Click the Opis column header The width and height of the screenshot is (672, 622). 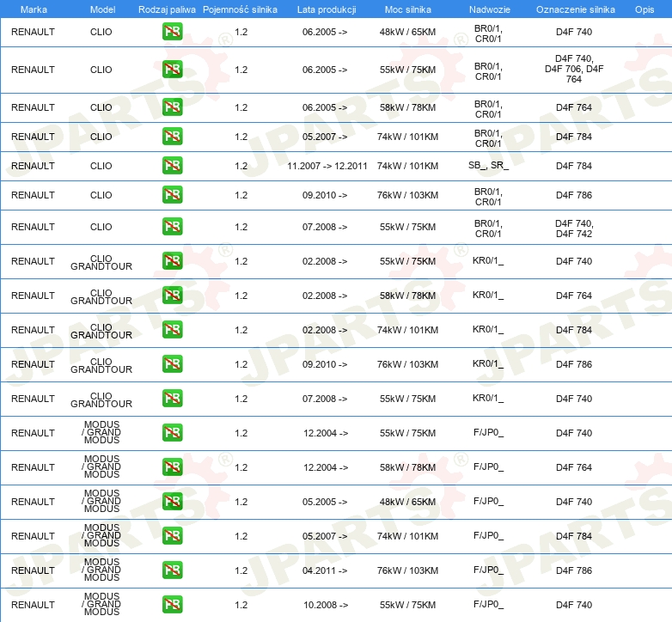645,9
